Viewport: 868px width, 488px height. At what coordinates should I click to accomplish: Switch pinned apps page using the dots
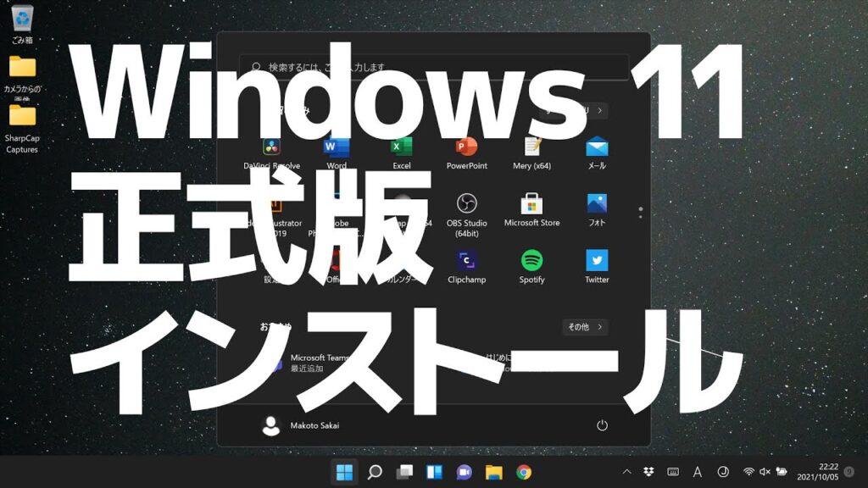coord(641,213)
